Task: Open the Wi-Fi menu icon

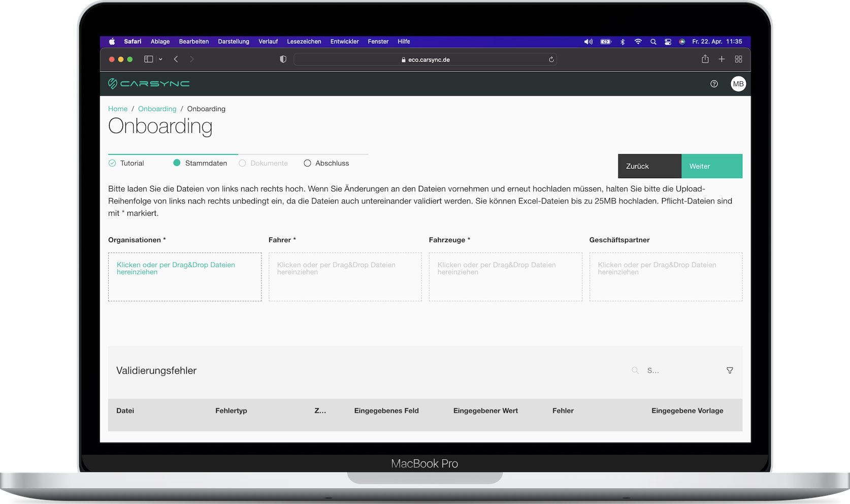Action: pos(638,42)
